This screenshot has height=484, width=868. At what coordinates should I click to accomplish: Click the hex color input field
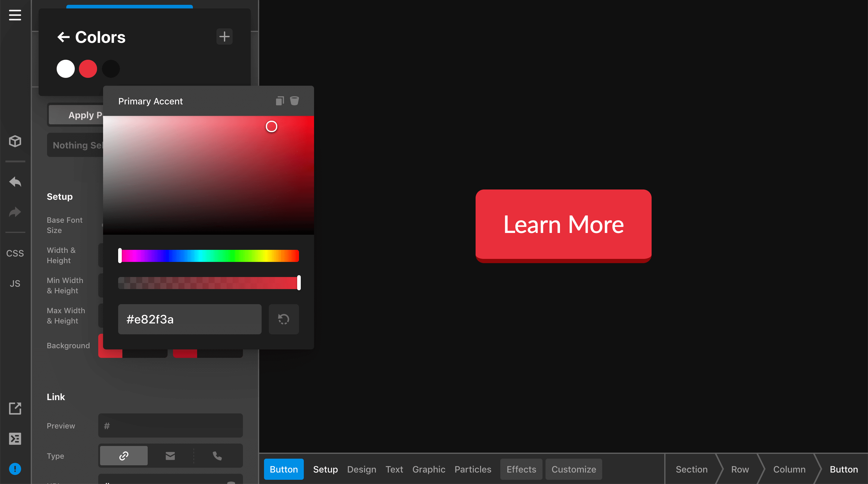coord(189,319)
